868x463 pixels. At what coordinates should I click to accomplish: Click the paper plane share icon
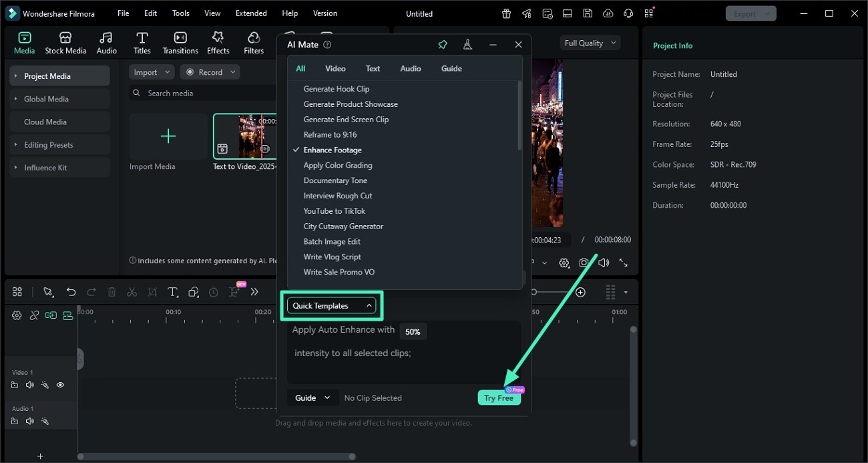[527, 13]
